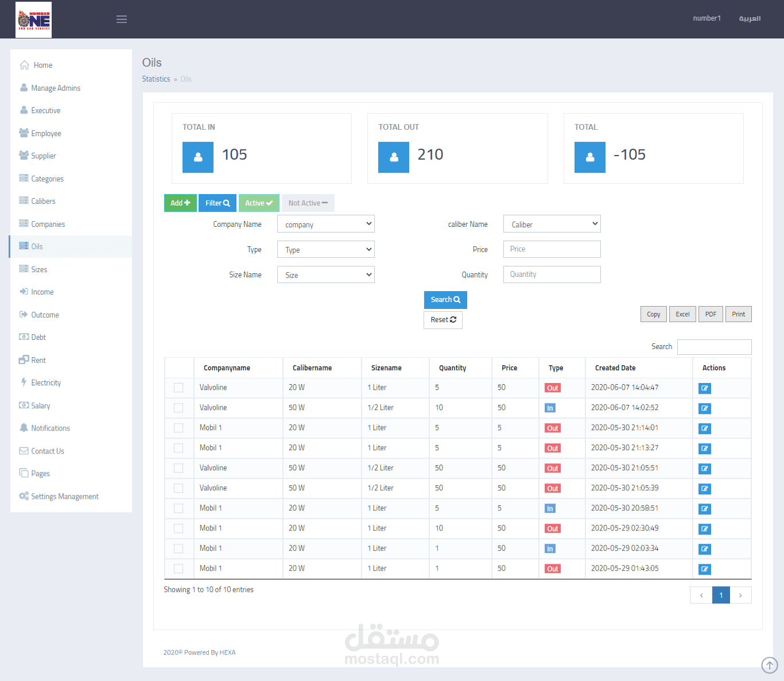Click the Number One logo
This screenshot has height=681, width=784.
click(33, 20)
